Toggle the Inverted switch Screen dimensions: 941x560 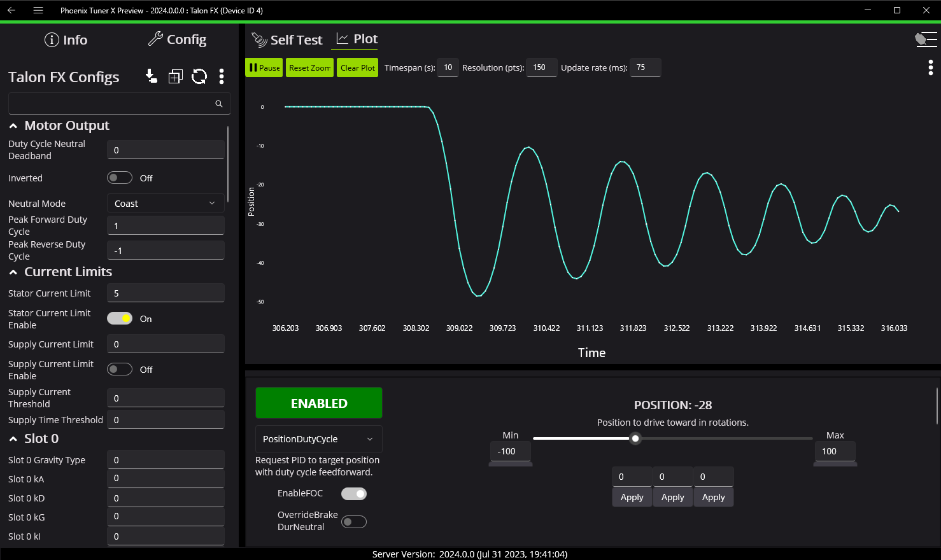point(120,178)
